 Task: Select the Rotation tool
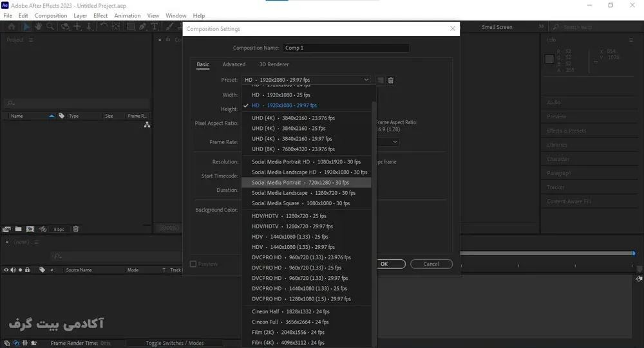[x=104, y=26]
